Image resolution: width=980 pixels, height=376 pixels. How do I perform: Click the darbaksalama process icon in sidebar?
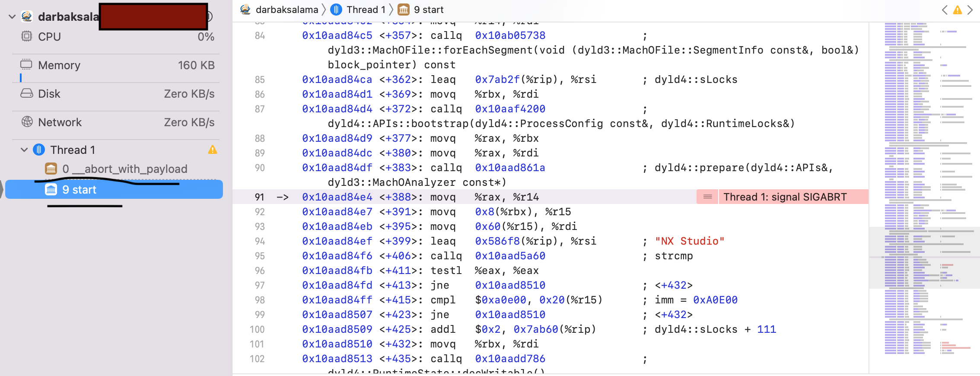click(x=27, y=16)
